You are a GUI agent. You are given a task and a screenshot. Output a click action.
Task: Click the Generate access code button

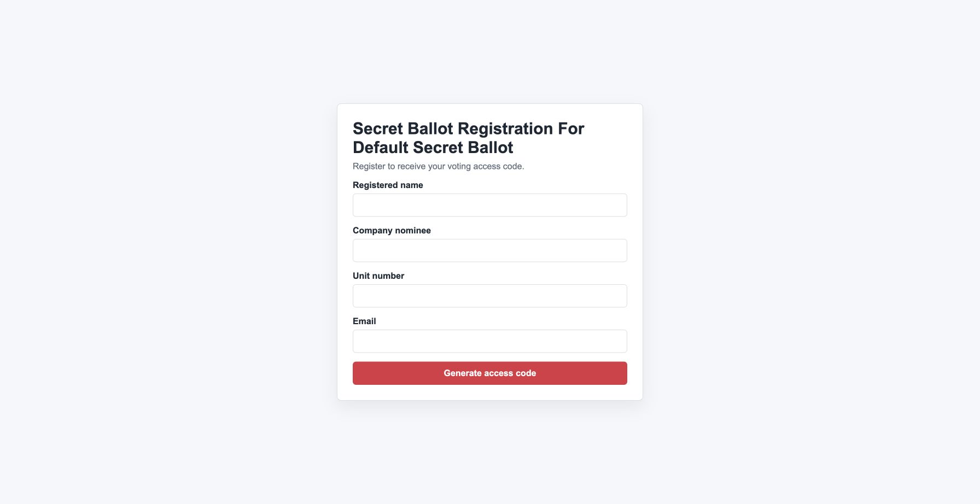(489, 373)
